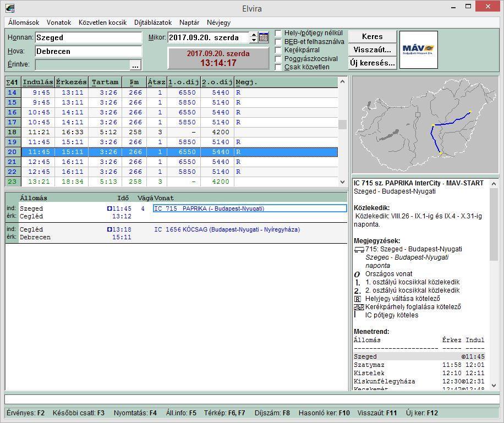Click the MÁV logo image
This screenshot has height=423, width=504.
(x=419, y=50)
